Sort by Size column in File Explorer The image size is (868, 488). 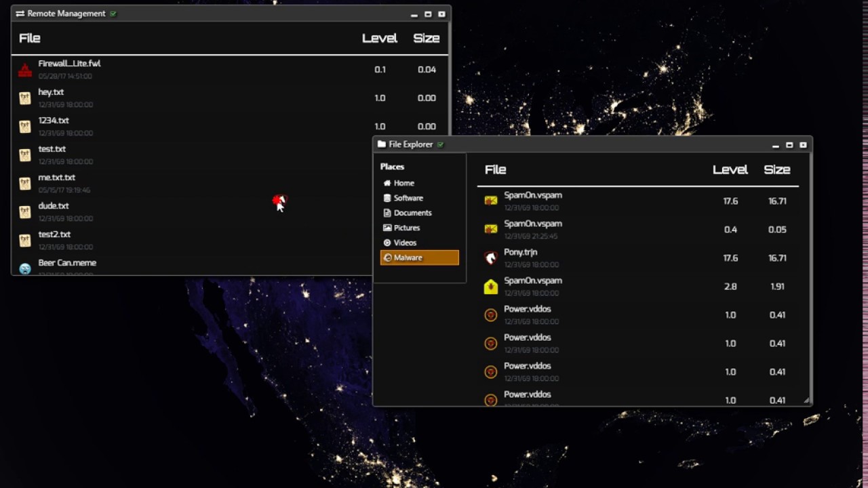click(777, 170)
